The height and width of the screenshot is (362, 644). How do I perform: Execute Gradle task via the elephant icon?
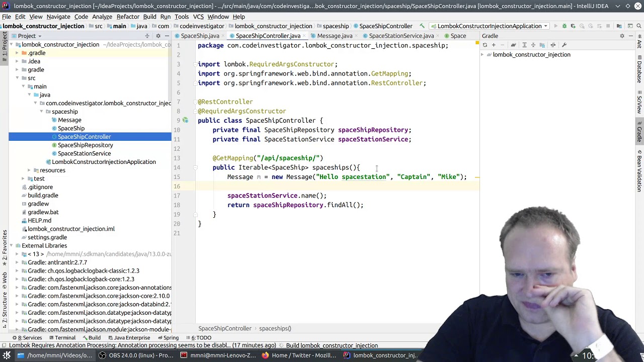click(x=513, y=45)
